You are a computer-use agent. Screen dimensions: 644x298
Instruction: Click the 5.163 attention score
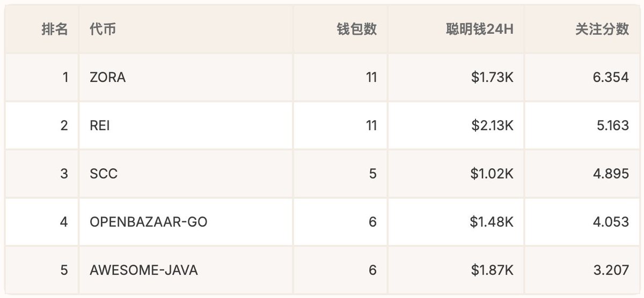pyautogui.click(x=610, y=125)
